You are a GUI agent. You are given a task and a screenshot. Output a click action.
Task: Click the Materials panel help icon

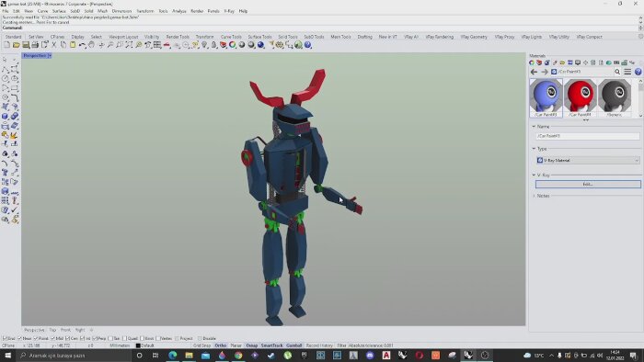(x=638, y=72)
